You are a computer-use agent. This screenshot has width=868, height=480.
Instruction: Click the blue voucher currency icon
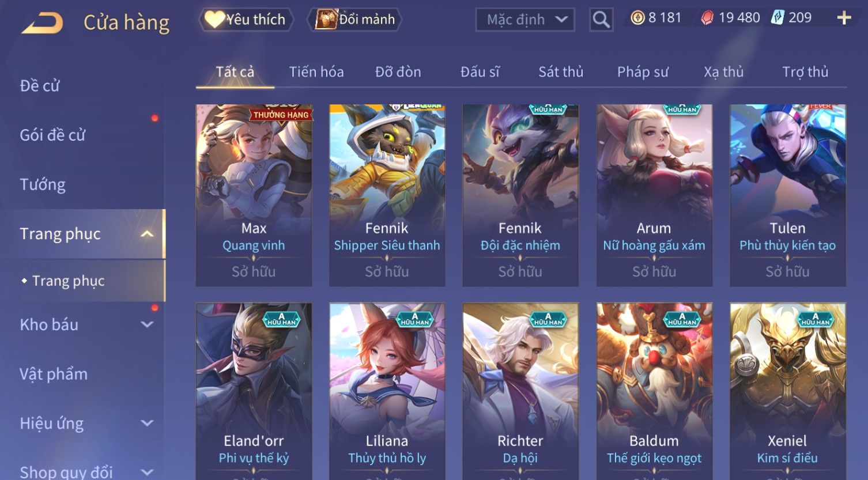tap(778, 18)
